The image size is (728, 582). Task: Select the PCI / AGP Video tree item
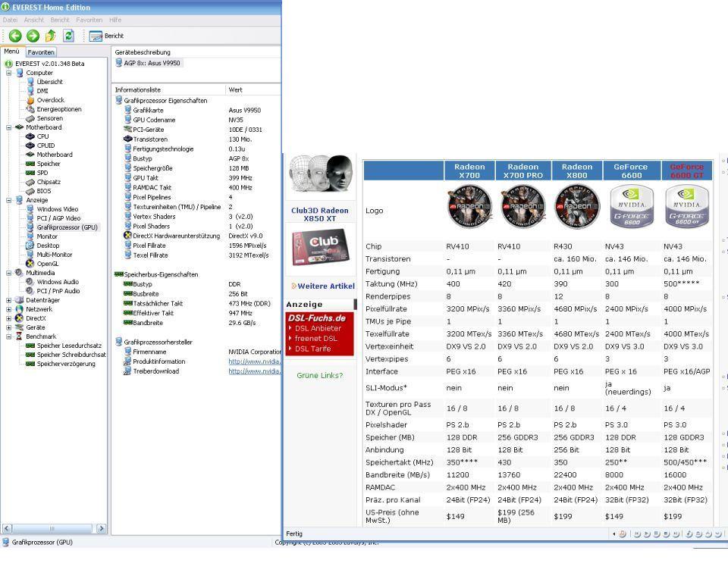pyautogui.click(x=58, y=218)
